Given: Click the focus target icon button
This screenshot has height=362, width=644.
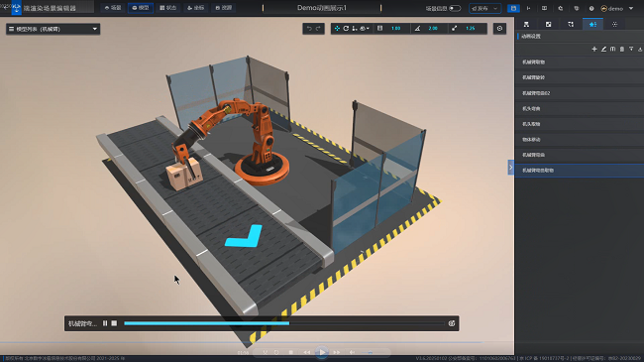Looking at the screenshot, I should point(499,29).
